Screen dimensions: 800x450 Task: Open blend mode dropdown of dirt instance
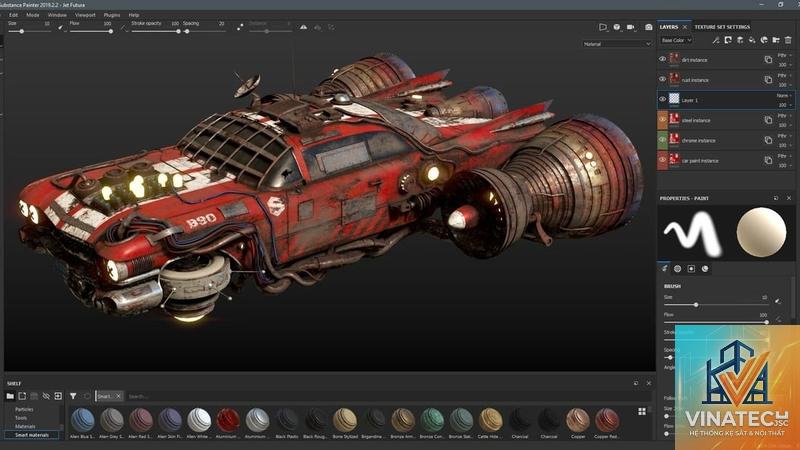[x=784, y=55]
